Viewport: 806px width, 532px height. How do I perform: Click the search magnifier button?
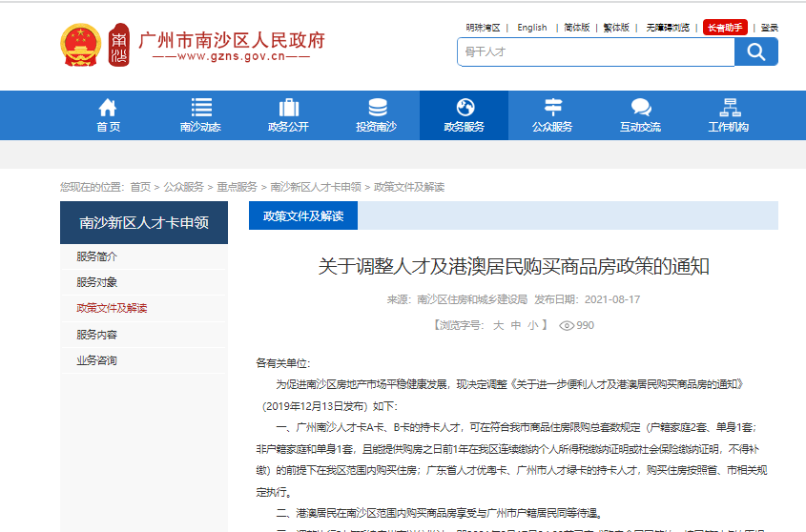point(756,51)
